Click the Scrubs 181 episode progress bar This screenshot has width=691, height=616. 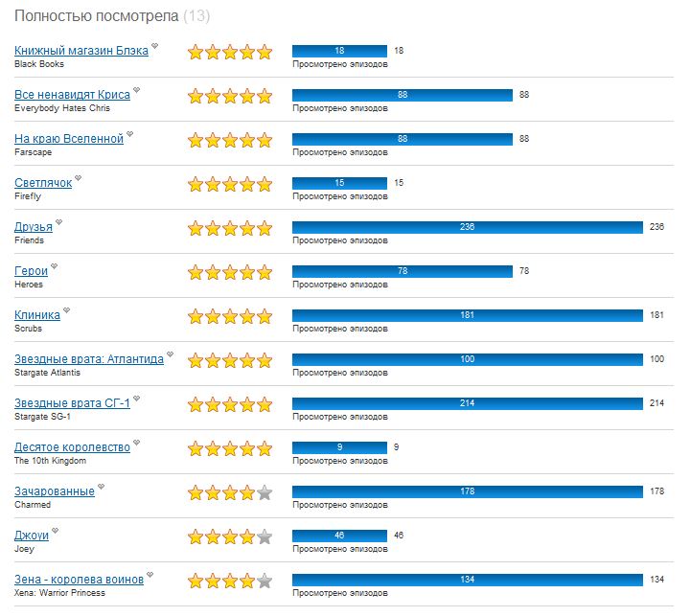click(468, 315)
